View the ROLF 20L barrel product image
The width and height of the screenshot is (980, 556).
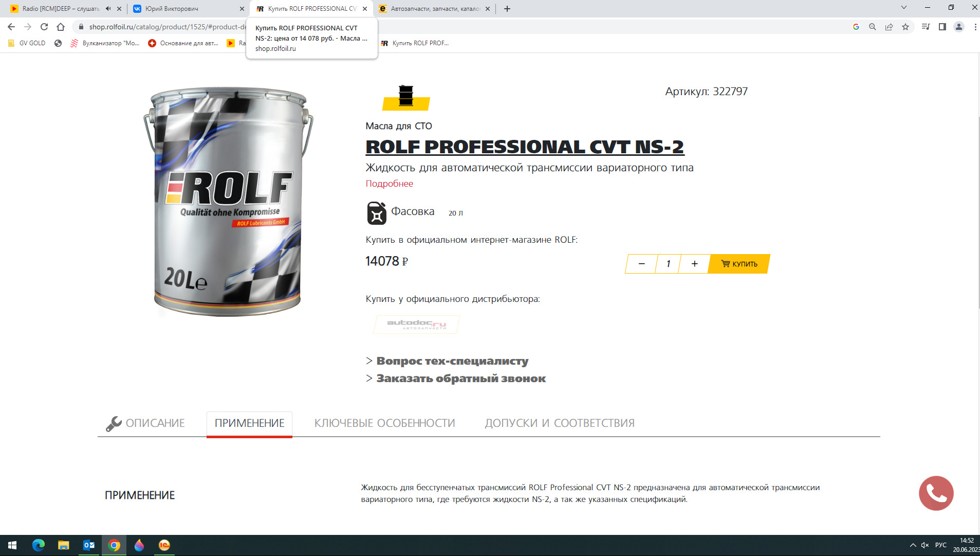pos(228,201)
